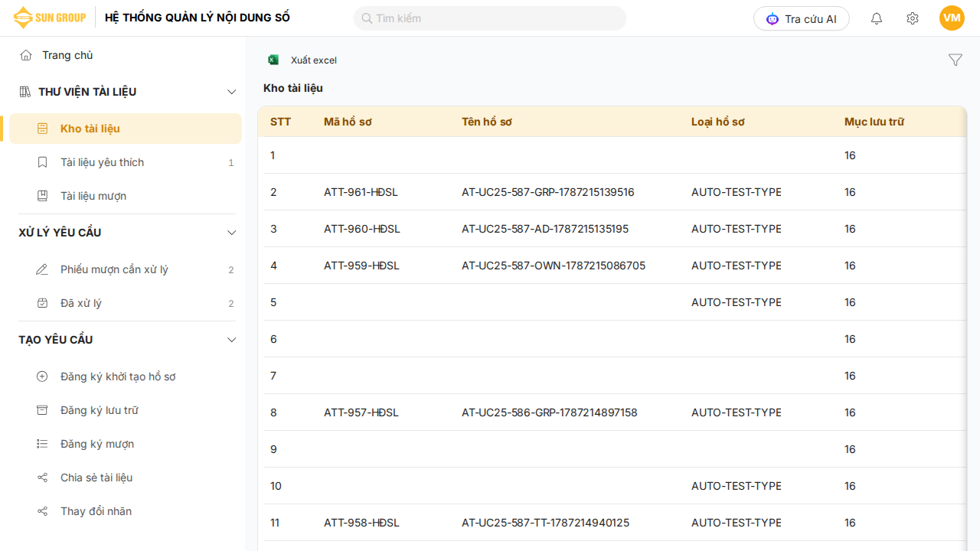Click AT-UC25-587-AD-1787215135195 record name
The width and height of the screenshot is (980, 551).
tap(545, 229)
